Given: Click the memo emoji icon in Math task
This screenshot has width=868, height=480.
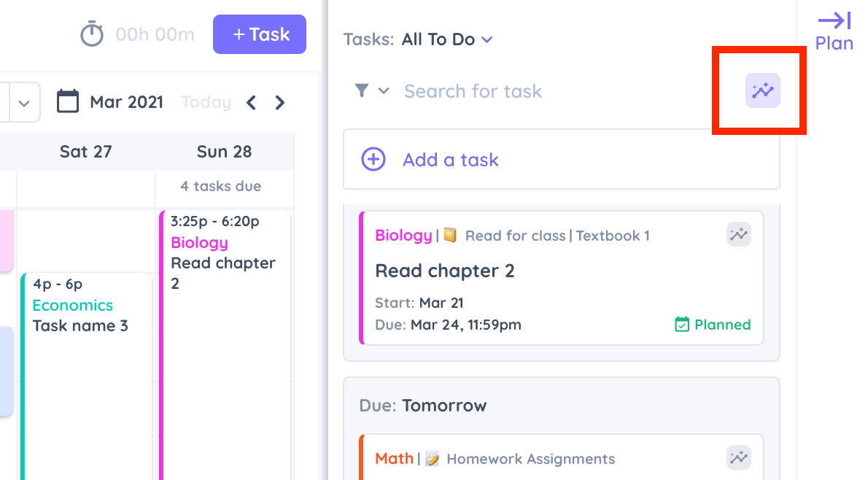Looking at the screenshot, I should click(433, 458).
